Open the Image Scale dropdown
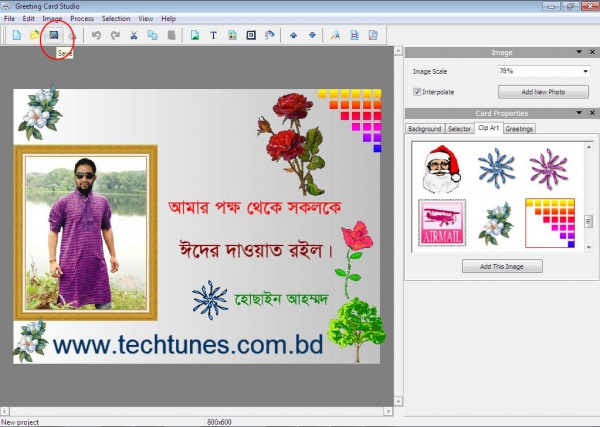 (585, 71)
